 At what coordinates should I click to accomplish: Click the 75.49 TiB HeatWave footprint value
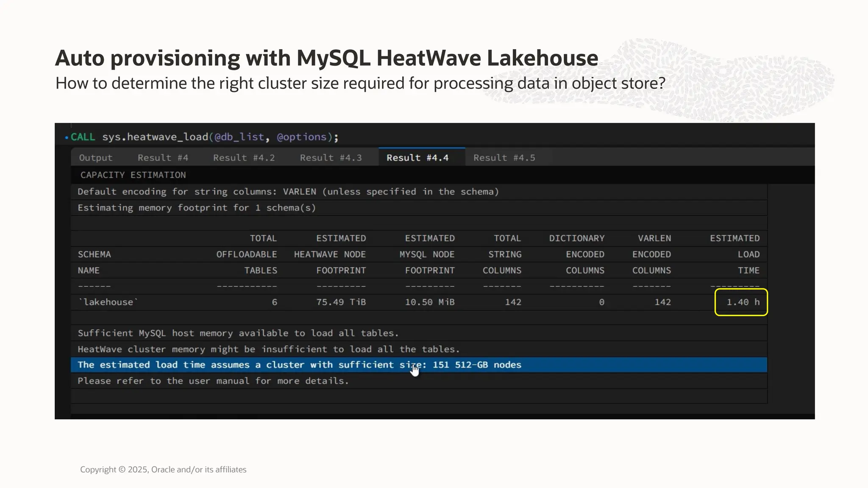341,302
